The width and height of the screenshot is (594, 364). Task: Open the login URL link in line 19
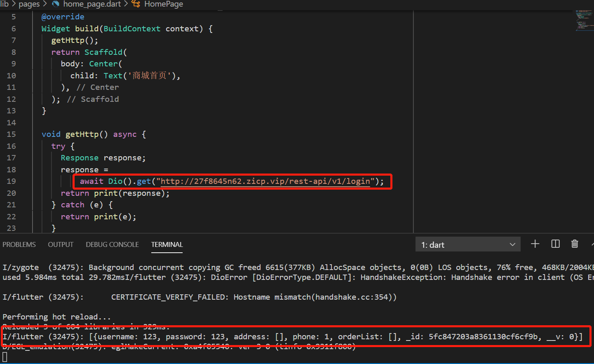(x=265, y=181)
